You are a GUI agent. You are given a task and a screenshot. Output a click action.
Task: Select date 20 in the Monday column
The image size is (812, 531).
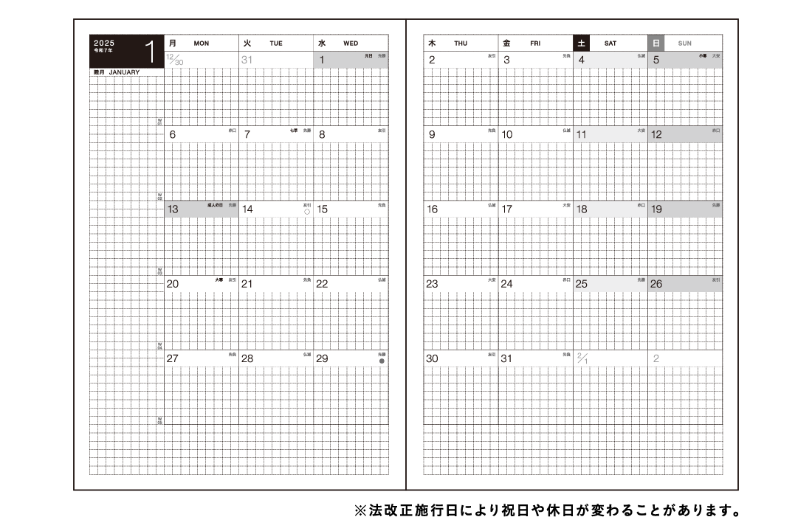(x=202, y=284)
